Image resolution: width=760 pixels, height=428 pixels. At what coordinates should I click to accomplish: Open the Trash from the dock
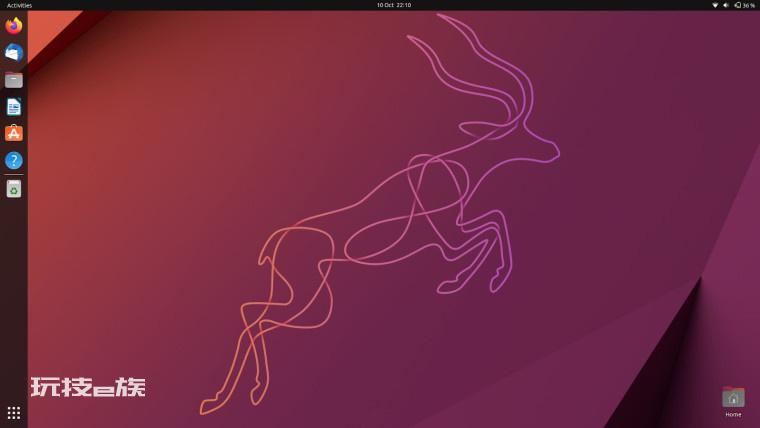(x=14, y=189)
